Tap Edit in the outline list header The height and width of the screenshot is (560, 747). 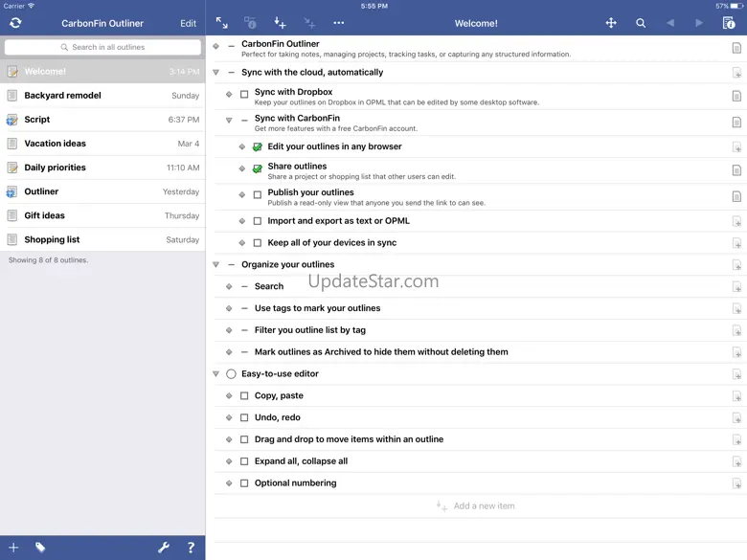188,23
